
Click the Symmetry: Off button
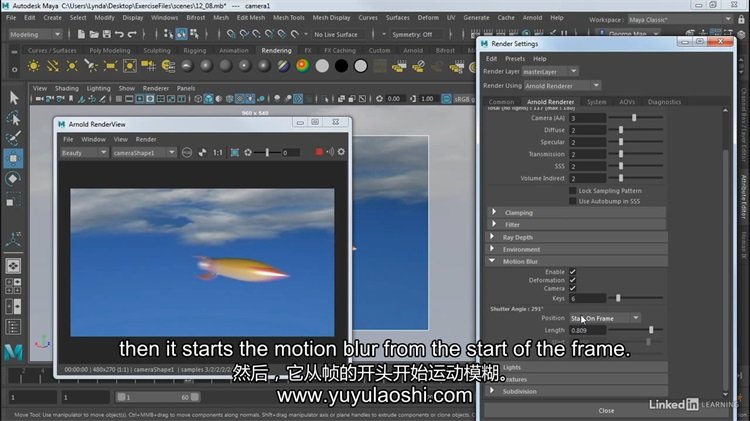pos(412,34)
